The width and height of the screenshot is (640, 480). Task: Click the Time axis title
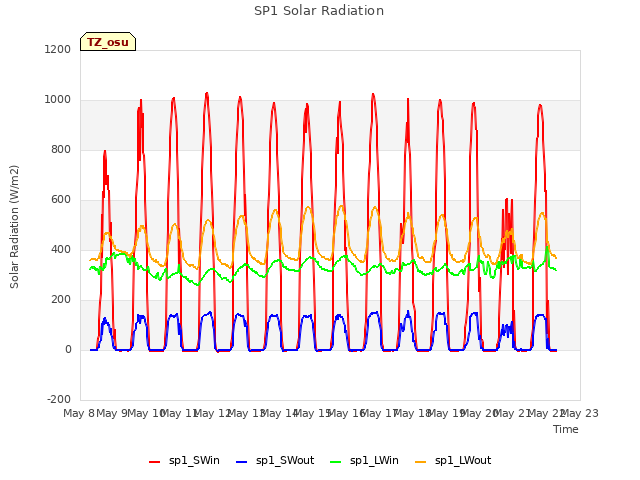coord(565,429)
